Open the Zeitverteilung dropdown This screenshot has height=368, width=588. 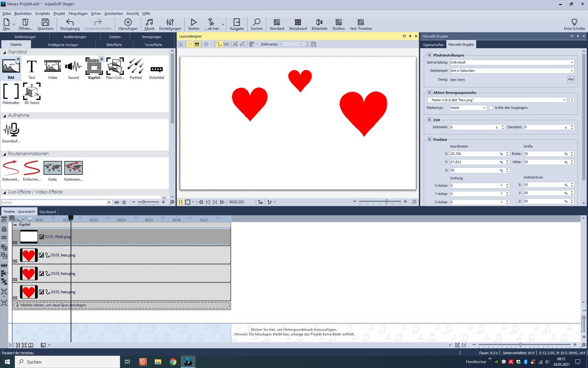(511, 62)
